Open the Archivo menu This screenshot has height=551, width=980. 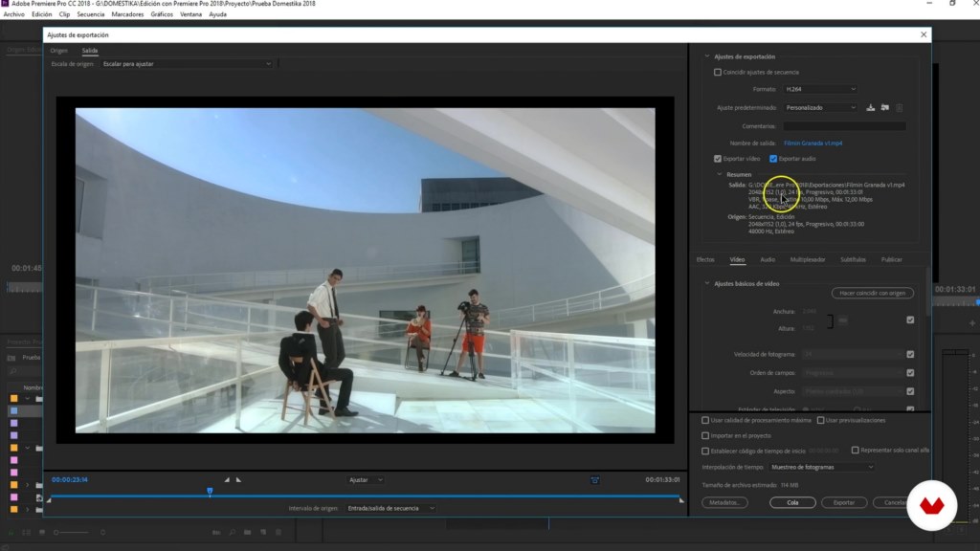click(13, 14)
